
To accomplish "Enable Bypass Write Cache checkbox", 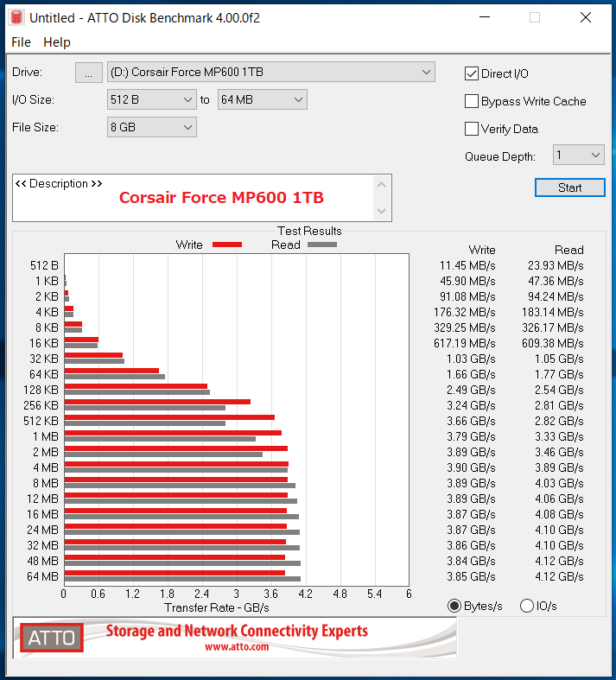I will pyautogui.click(x=472, y=101).
